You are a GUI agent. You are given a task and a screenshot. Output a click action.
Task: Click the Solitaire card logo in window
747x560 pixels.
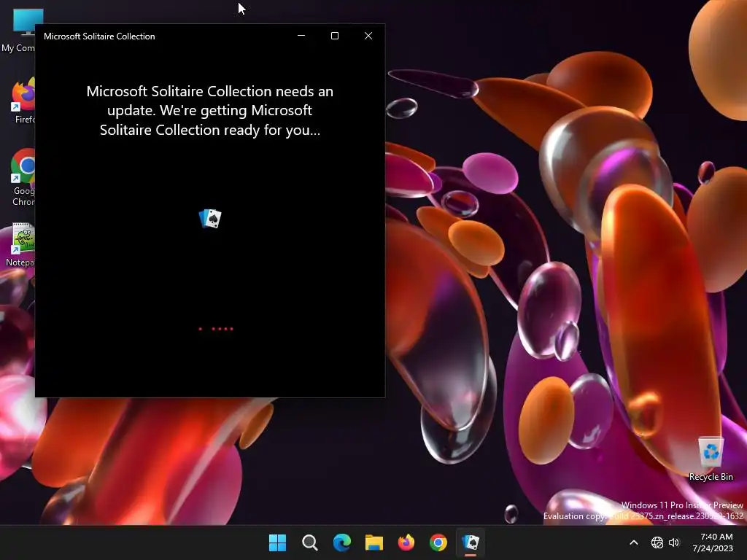tap(210, 219)
